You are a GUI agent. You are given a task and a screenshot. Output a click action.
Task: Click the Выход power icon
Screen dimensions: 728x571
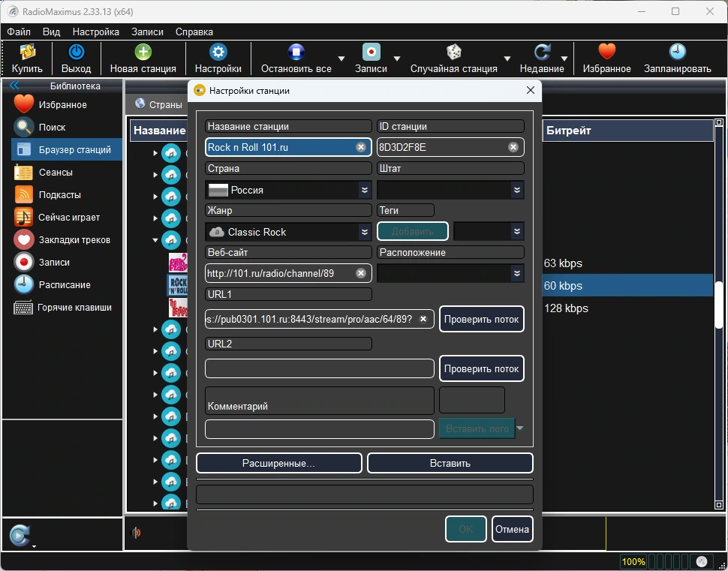pyautogui.click(x=76, y=52)
